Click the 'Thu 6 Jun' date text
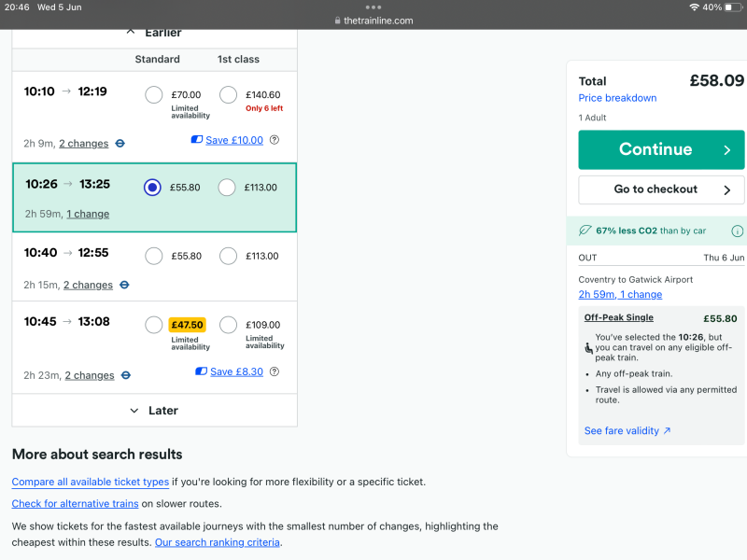747x560 pixels. tap(724, 258)
